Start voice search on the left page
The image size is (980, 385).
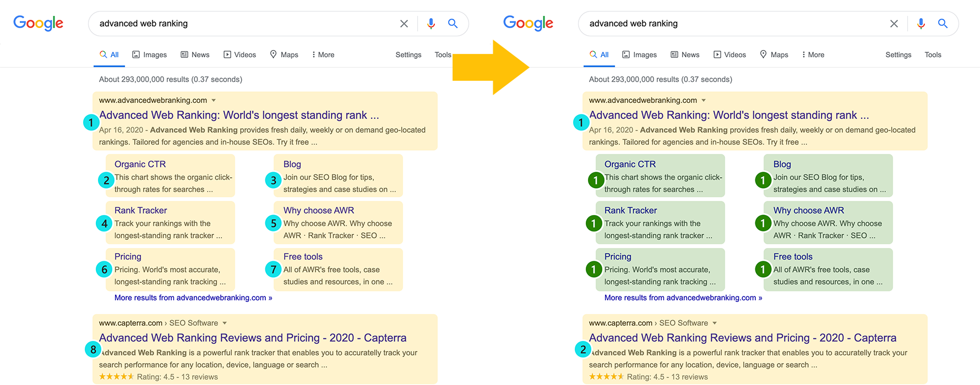click(431, 24)
